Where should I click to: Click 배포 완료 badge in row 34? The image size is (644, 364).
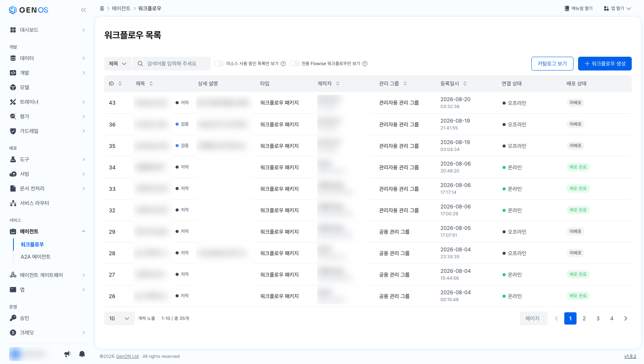[x=578, y=167]
